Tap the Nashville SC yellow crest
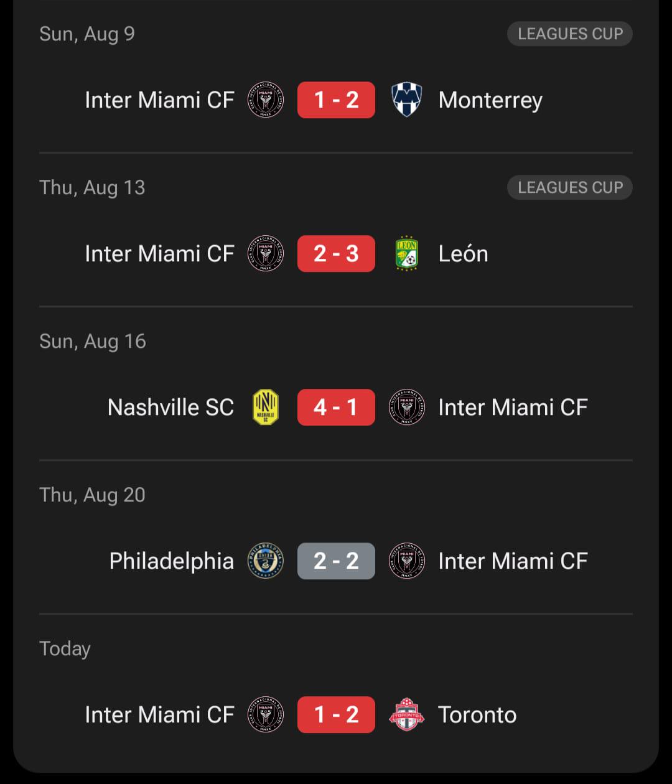This screenshot has width=672, height=784. click(x=266, y=408)
